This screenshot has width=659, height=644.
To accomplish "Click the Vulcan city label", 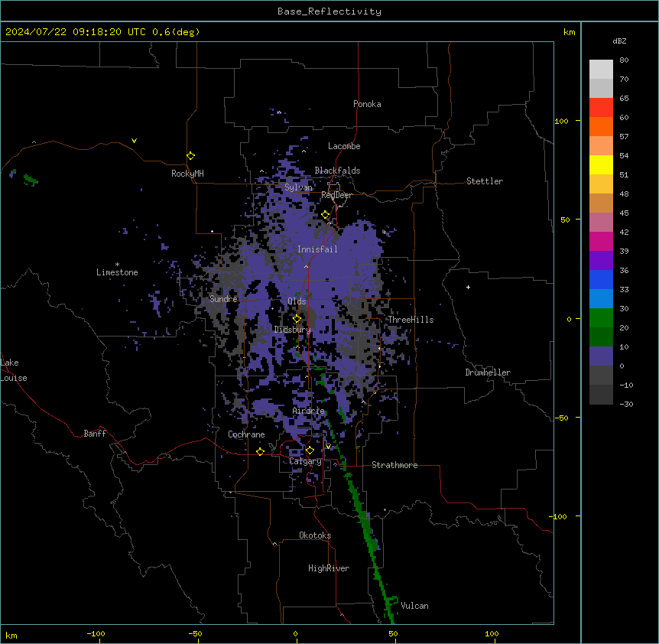I will pyautogui.click(x=415, y=606).
